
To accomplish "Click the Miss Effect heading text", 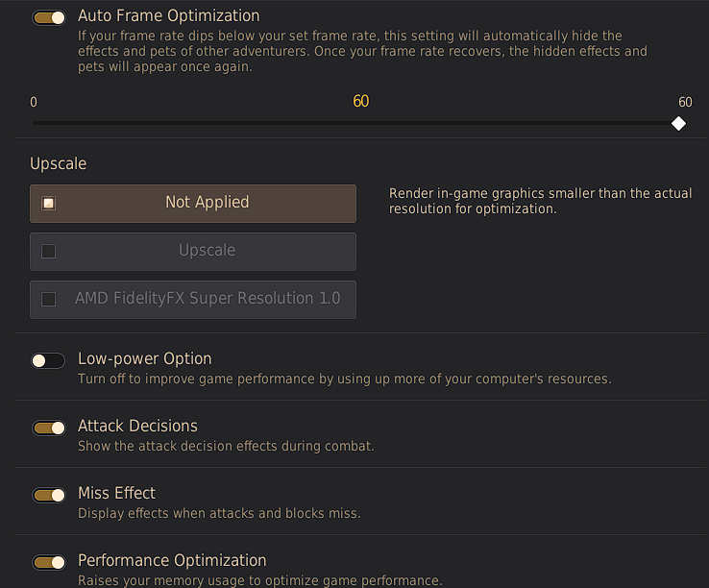I will [x=116, y=494].
